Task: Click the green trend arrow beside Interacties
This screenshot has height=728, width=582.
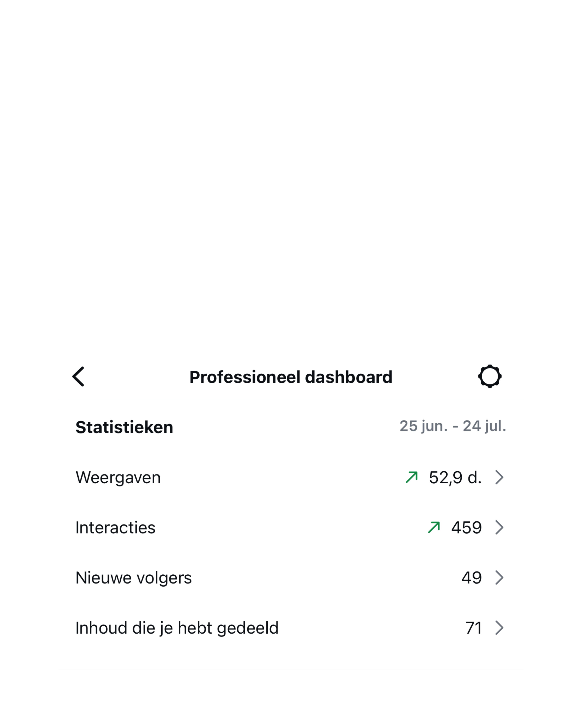Action: tap(434, 527)
